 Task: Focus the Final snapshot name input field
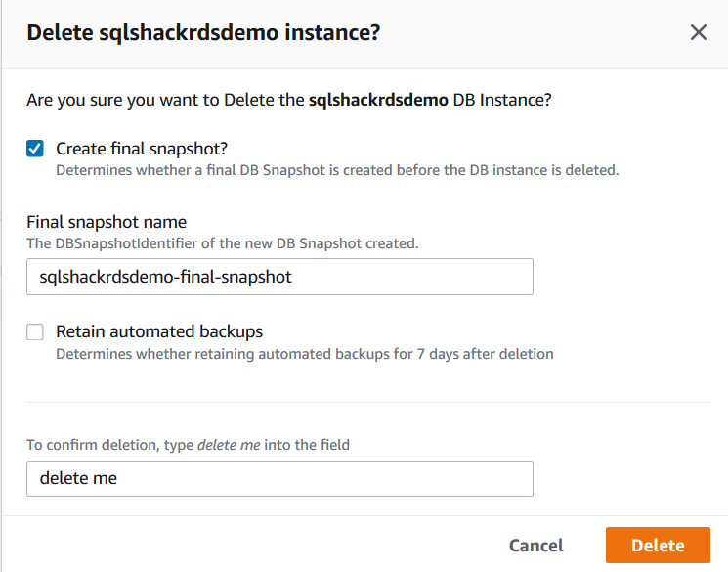(x=279, y=277)
